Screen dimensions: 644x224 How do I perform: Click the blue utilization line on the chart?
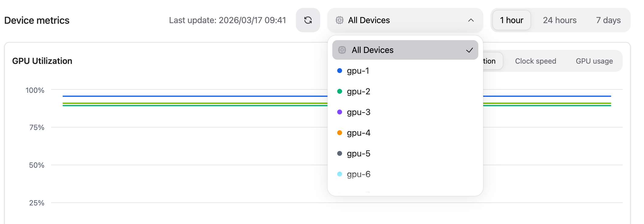(x=182, y=96)
